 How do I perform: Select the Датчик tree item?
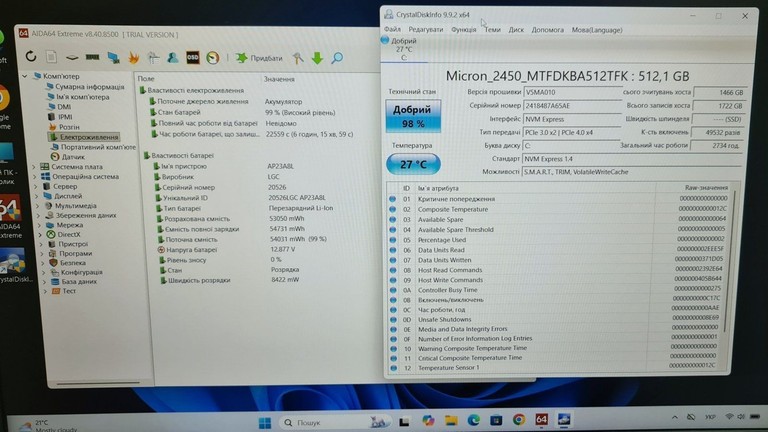(72, 157)
